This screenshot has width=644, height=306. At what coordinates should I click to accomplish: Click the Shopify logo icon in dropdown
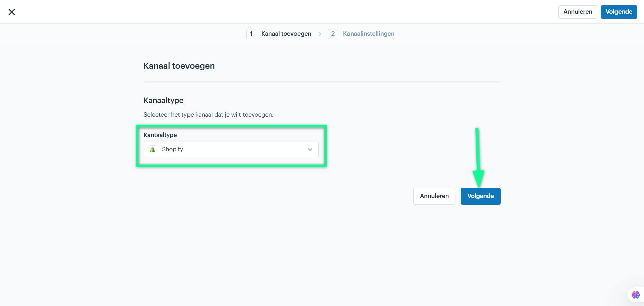[x=153, y=150]
